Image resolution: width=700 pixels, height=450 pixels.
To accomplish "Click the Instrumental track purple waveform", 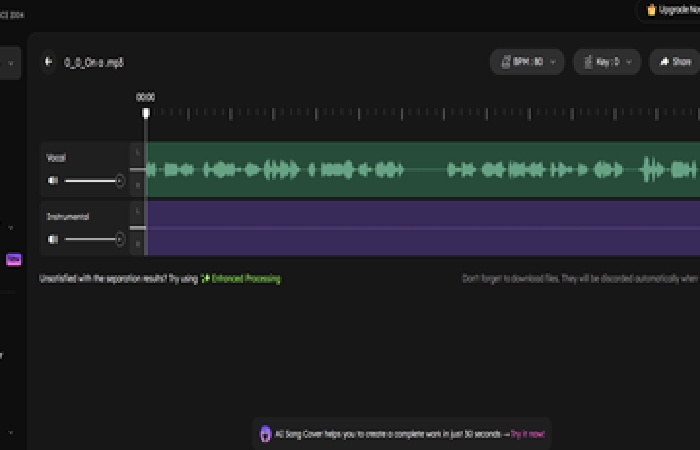I will (x=420, y=228).
